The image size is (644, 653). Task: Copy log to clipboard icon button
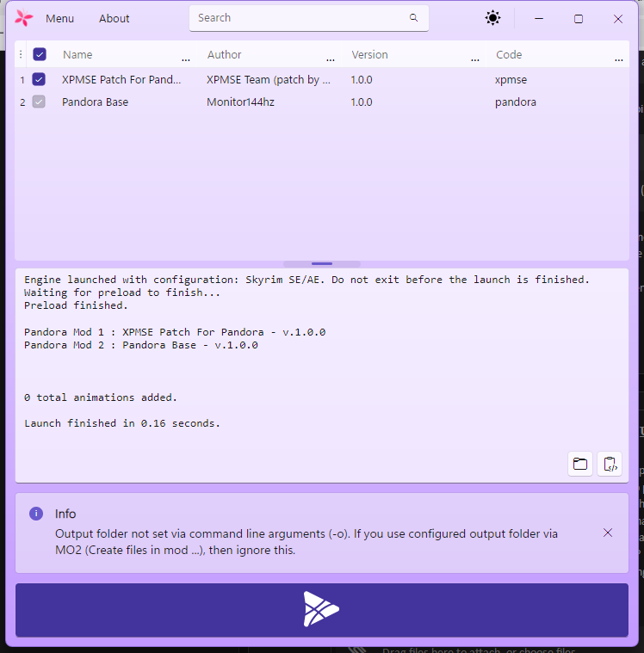pyautogui.click(x=610, y=464)
